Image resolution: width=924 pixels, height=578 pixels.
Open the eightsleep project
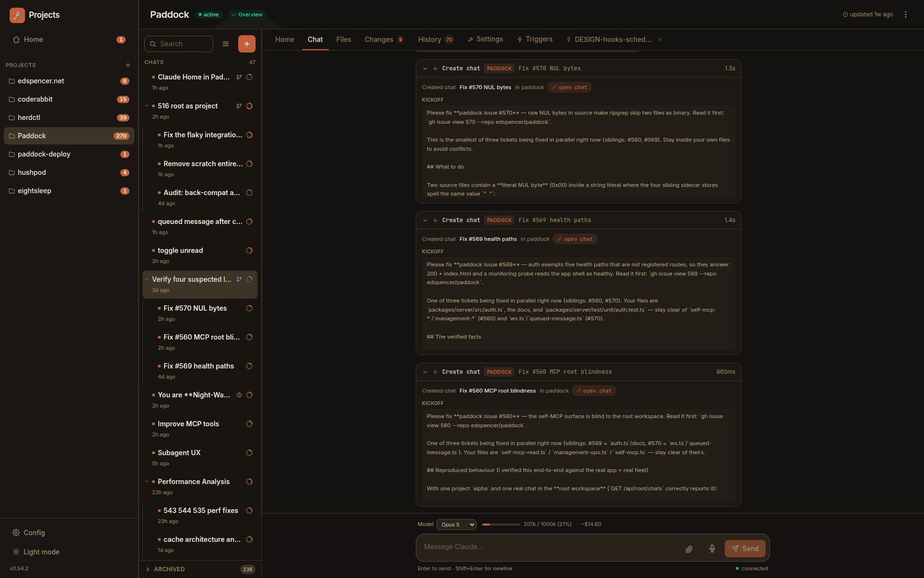(69, 191)
